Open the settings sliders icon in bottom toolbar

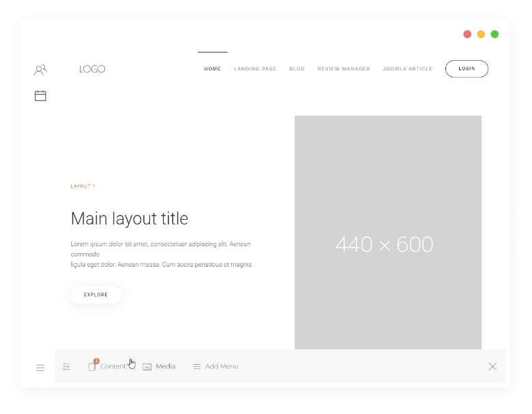67,366
